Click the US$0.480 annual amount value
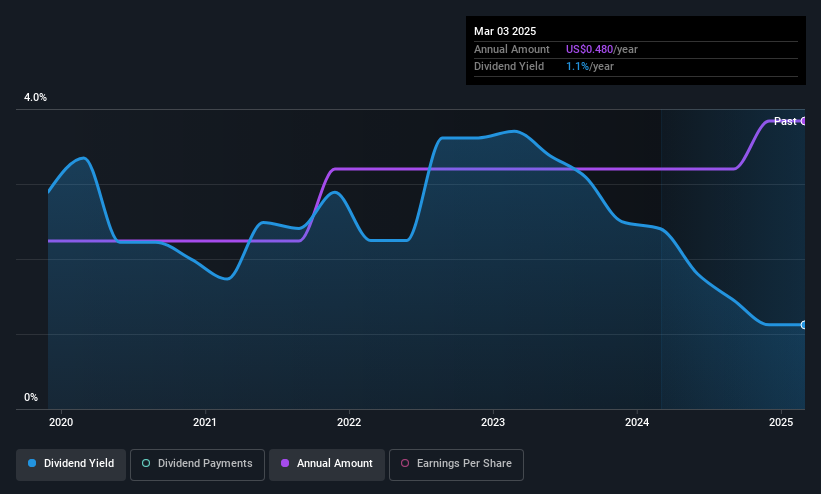 coord(589,49)
